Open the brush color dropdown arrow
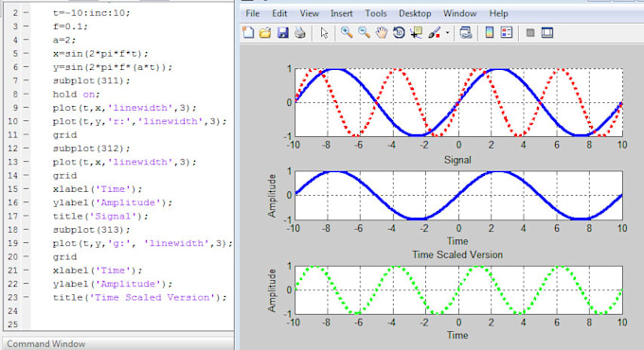 tap(447, 33)
